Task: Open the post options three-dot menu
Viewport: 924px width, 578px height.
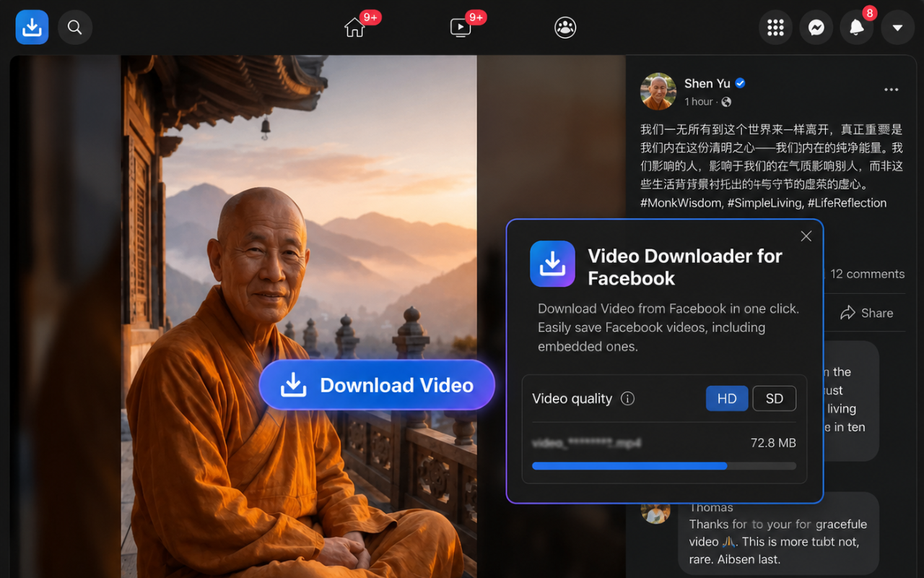Action: click(x=892, y=90)
